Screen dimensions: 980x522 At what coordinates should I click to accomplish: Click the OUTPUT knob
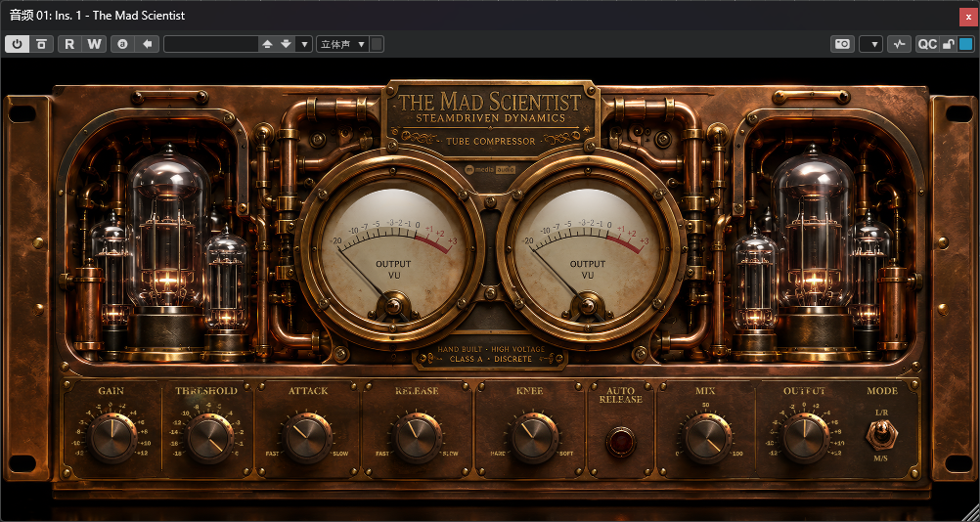point(804,438)
